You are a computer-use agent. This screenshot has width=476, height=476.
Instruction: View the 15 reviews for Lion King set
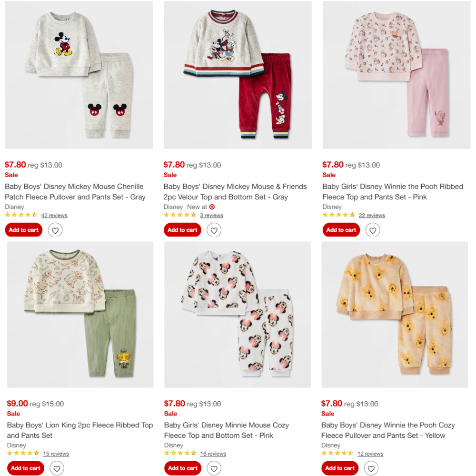[x=56, y=454]
